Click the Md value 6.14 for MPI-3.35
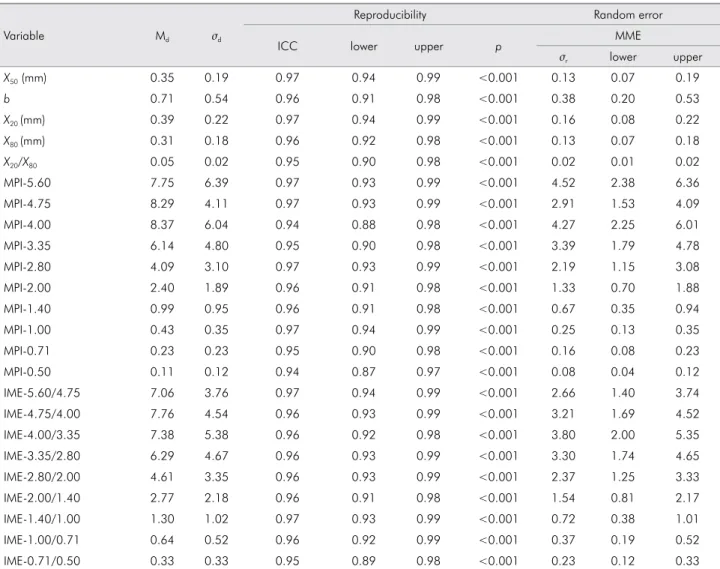 162,246
